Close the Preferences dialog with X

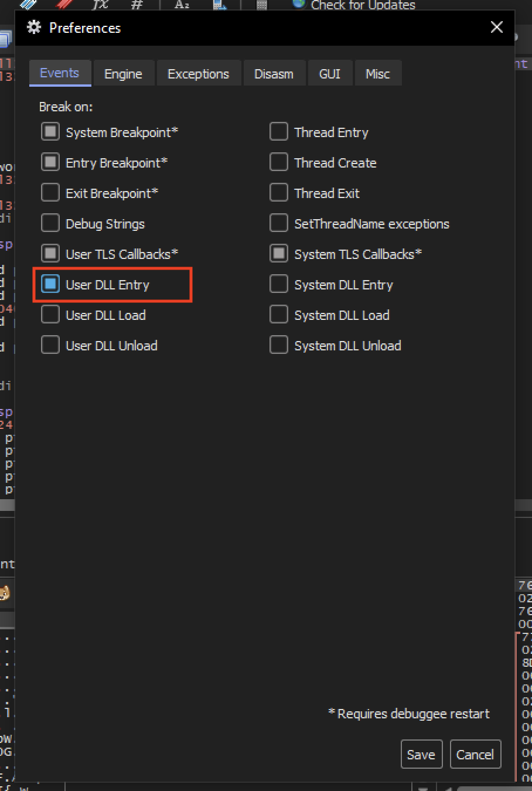coord(497,27)
